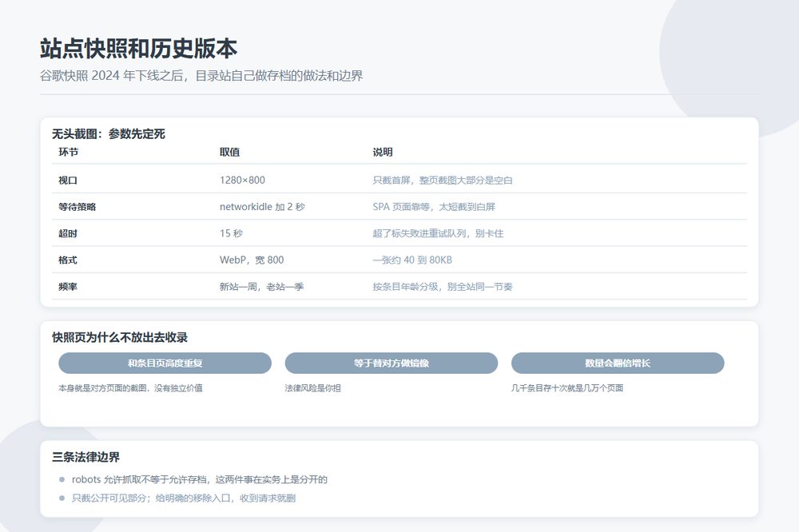Viewport: 799px width, 532px height.
Task: Click the text 本身就是对方页面的截图，没有独立价值
Action: (x=130, y=387)
